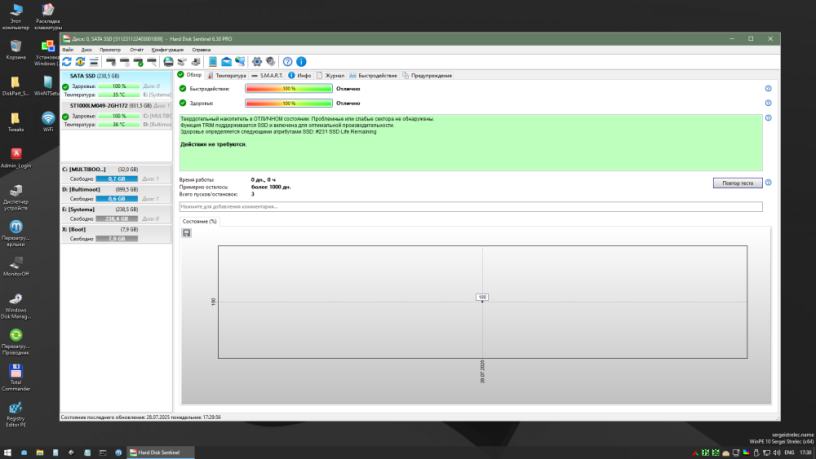Viewport: 816px width, 459px height.
Task: Switch to the S.M.A.R.T. tab
Action: 267,75
